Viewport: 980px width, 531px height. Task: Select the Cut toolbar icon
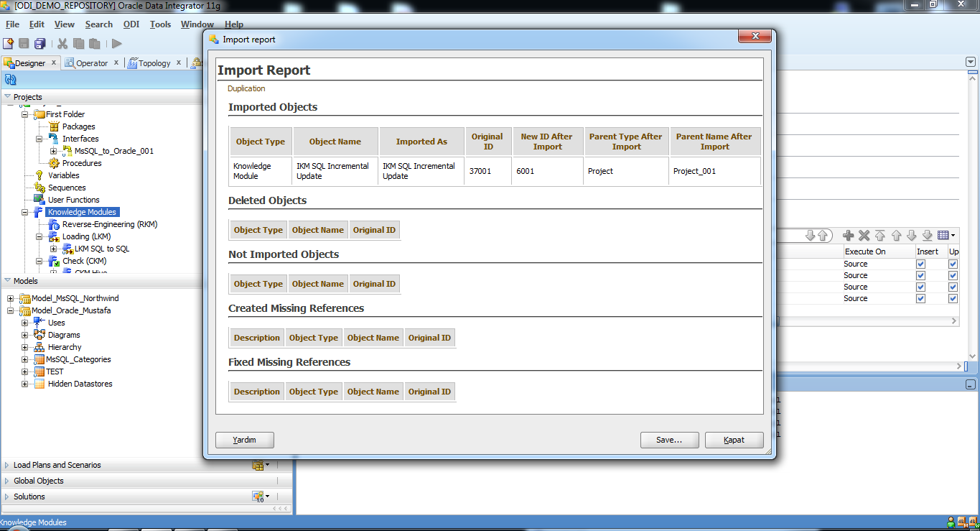coord(61,44)
